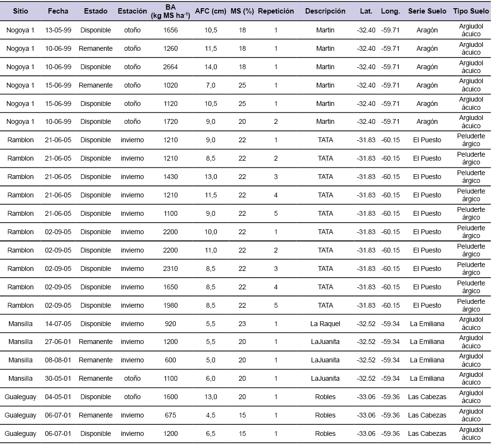Click the Tipo Suelo column header
Screen dimensions: 493x448
pyautogui.click(x=471, y=11)
